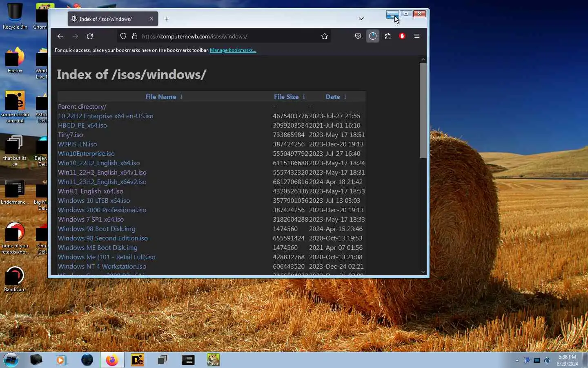Click the Win10Enterprise.iso link
The image size is (588, 368).
(x=86, y=153)
